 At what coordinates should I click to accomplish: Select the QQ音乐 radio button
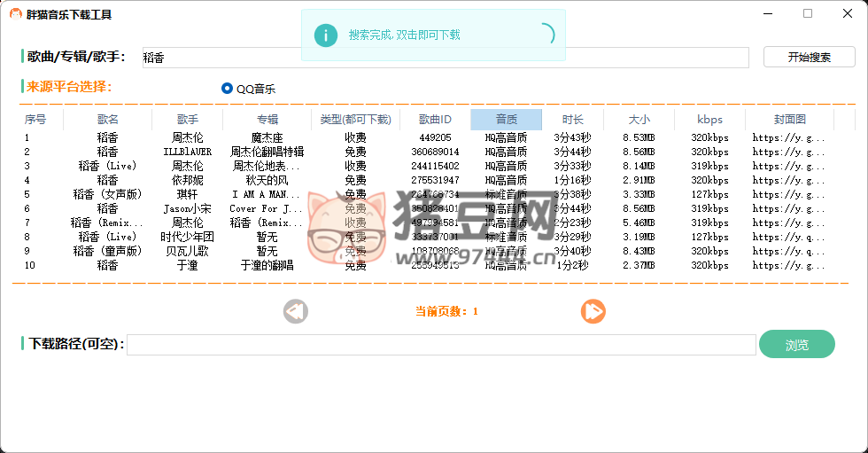click(228, 89)
